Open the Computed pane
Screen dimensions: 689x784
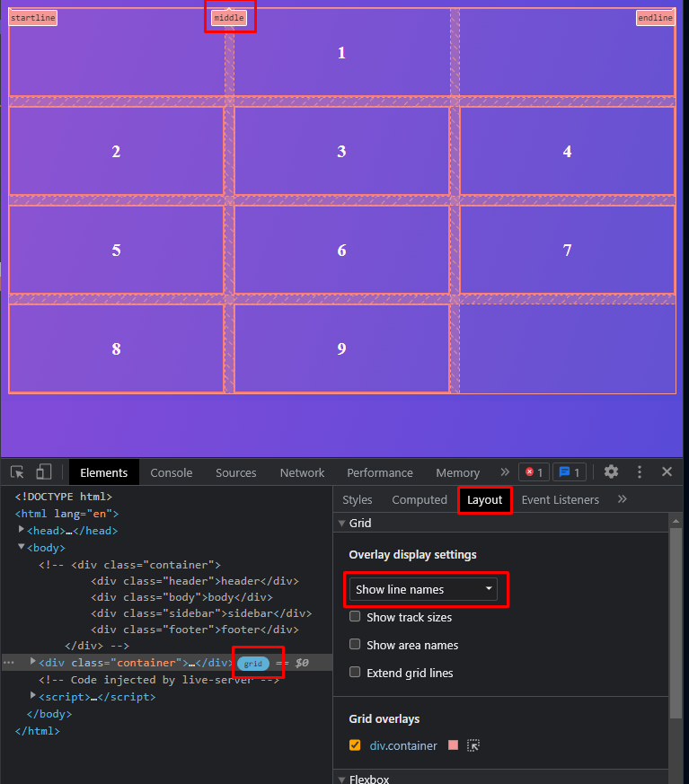(420, 499)
